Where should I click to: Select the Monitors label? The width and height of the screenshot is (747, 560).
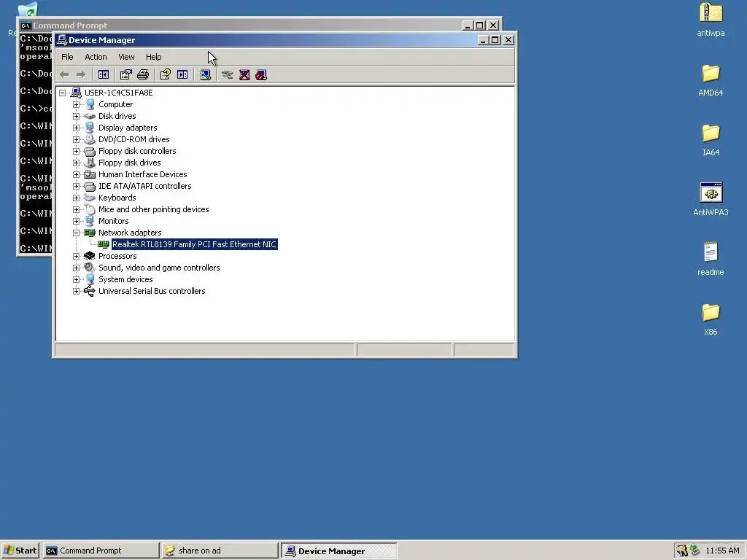(113, 221)
